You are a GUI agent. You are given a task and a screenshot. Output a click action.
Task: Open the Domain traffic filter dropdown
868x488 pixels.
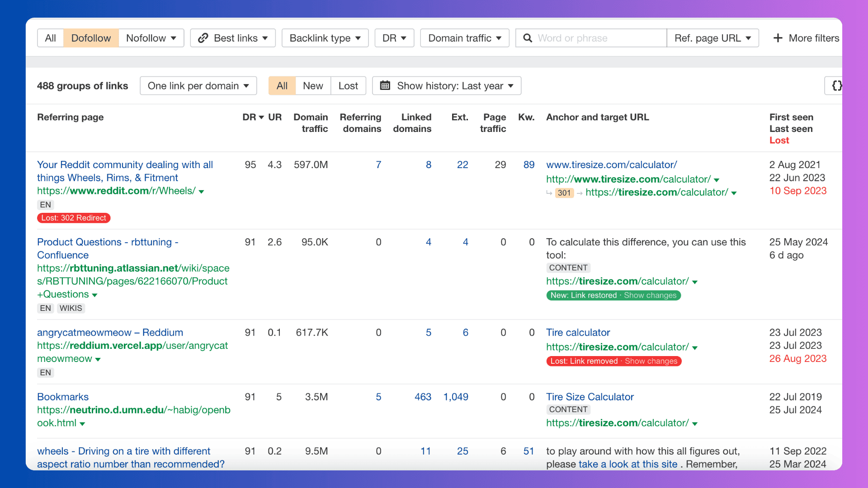point(465,38)
